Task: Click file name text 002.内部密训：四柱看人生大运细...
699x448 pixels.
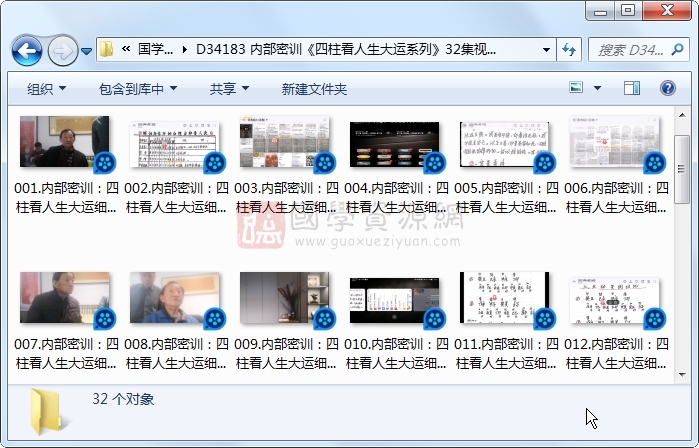Action: 176,197
